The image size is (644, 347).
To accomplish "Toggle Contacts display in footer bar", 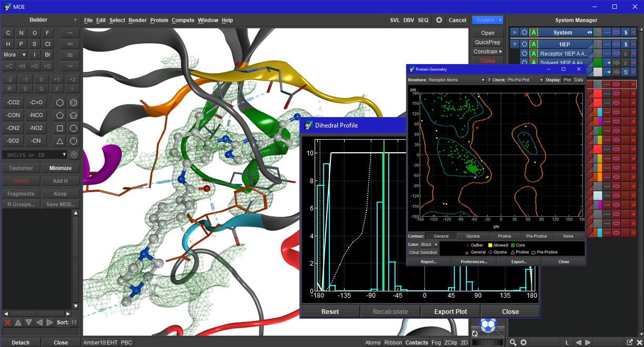I will [417, 342].
